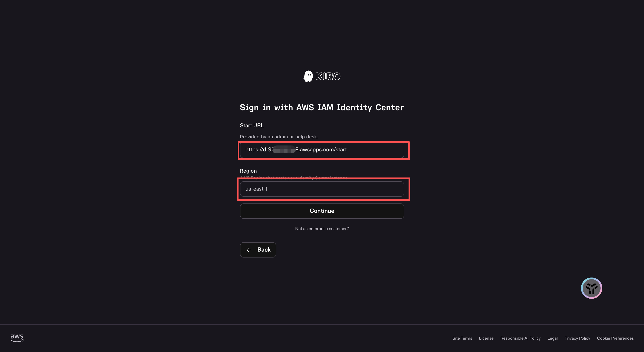Click the Start URL label
Image resolution: width=644 pixels, height=352 pixels.
(x=252, y=125)
